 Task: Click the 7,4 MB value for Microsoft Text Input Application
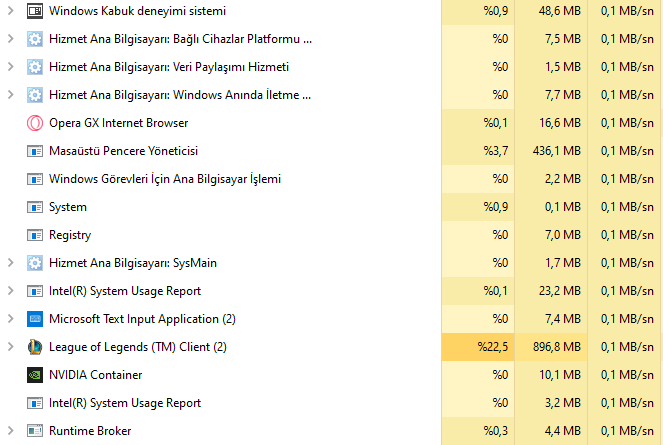[x=563, y=319]
